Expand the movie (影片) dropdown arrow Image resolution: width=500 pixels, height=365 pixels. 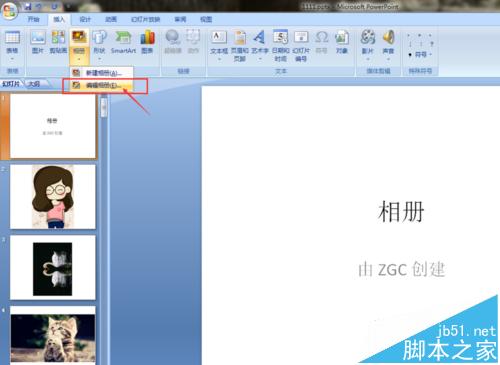[x=368, y=59]
